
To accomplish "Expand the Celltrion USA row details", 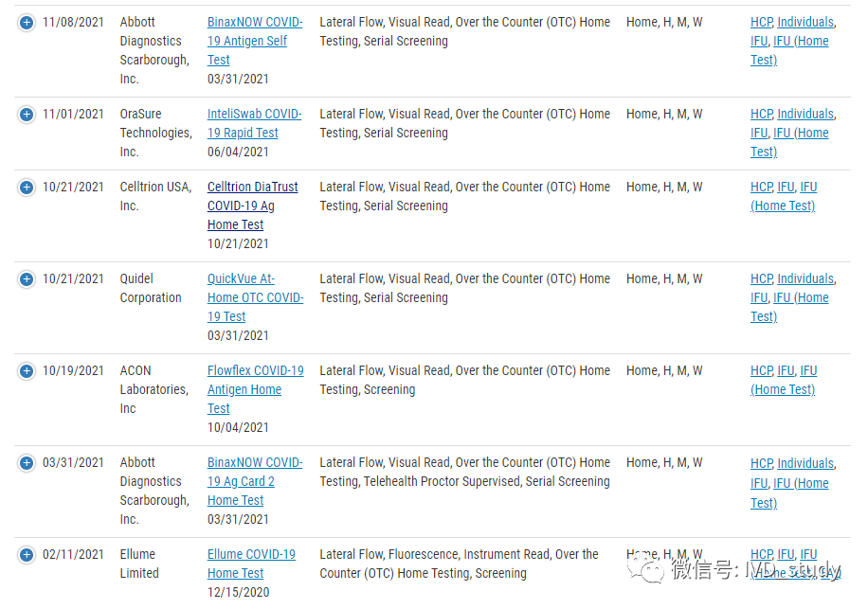I will (26, 188).
